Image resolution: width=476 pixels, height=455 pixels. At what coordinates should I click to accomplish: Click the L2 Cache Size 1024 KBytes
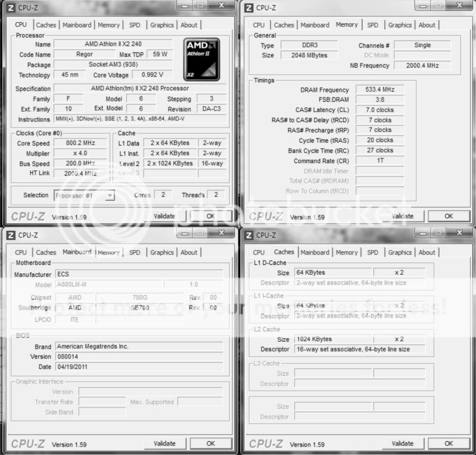(x=333, y=339)
